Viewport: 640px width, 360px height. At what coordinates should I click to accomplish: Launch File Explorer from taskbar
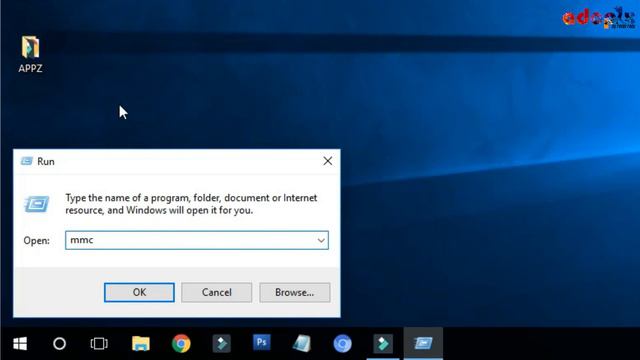(141, 344)
